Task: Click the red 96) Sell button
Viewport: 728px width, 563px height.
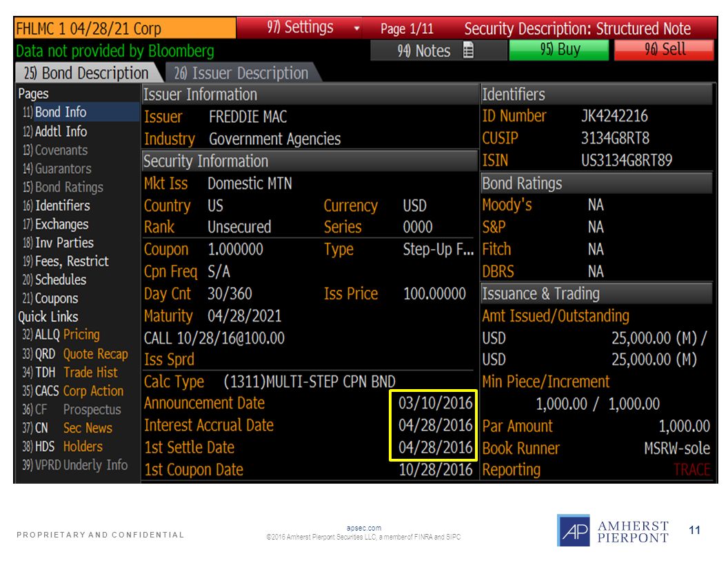Action: [664, 50]
